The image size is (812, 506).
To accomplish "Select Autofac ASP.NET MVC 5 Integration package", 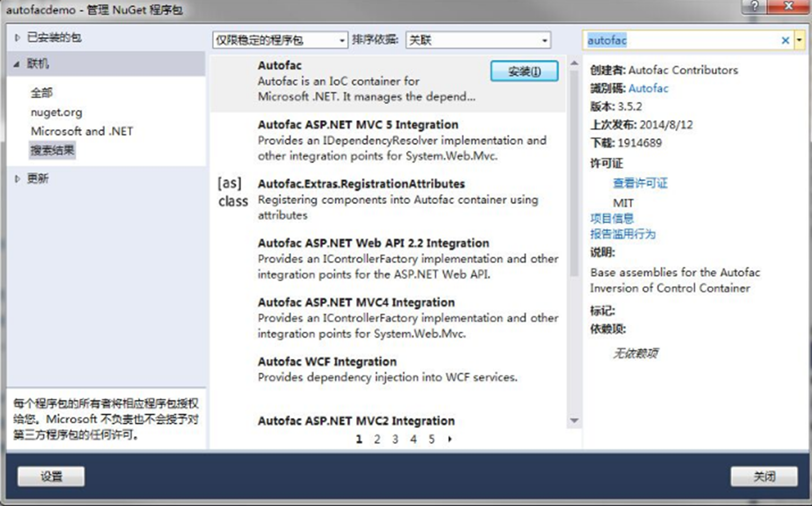I will (388, 141).
